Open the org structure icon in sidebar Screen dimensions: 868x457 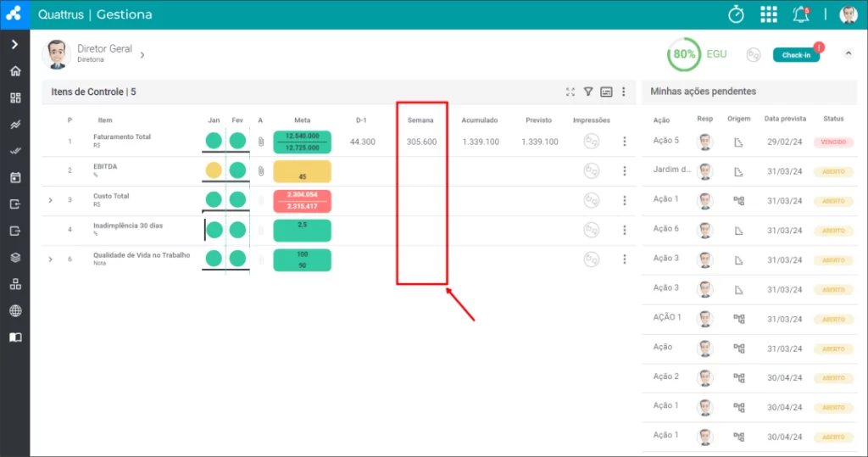pos(15,284)
